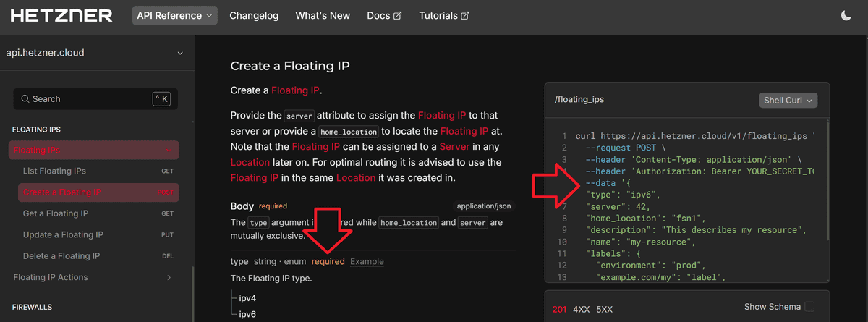The width and height of the screenshot is (868, 322).
Task: Click the Hetzner logo
Action: (x=61, y=15)
